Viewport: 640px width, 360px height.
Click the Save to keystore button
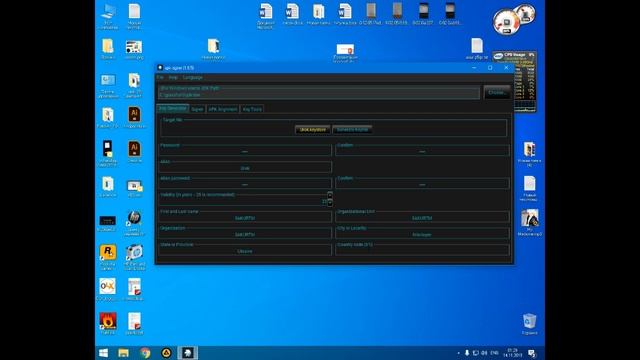352,129
